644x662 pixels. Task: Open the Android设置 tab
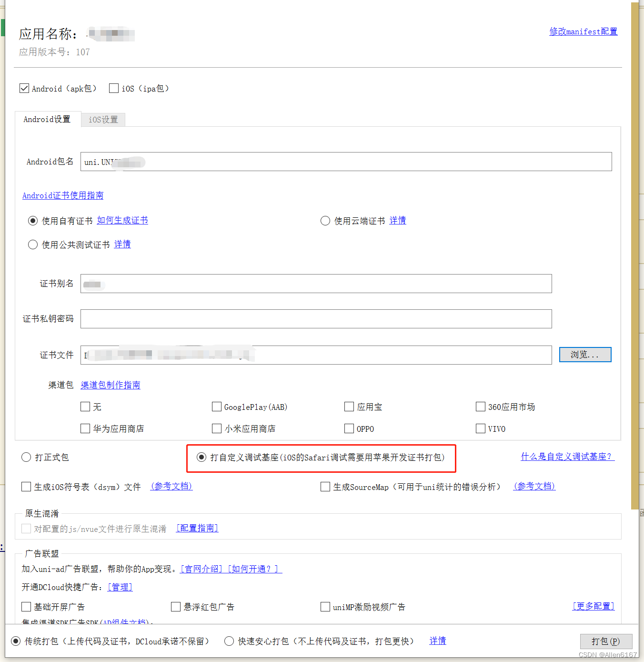[48, 119]
